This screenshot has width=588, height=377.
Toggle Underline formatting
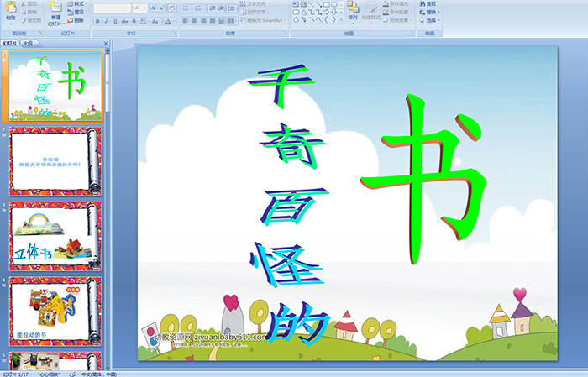115,21
